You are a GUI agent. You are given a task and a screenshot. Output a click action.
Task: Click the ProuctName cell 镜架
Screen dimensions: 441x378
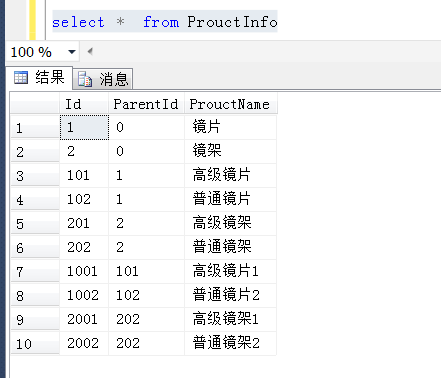230,151
